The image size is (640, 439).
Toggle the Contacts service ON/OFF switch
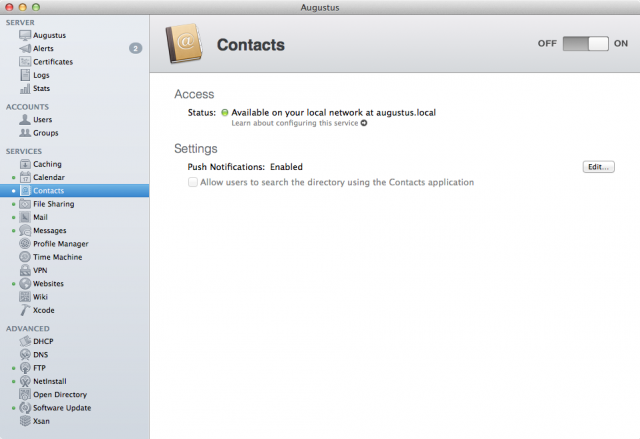(585, 43)
